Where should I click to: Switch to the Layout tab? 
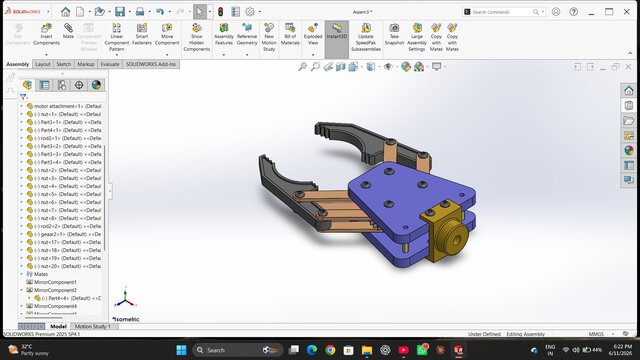[42, 64]
